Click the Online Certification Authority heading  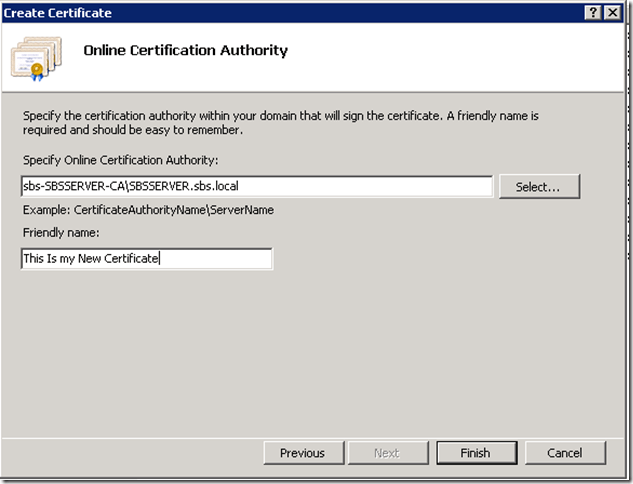[x=185, y=50]
